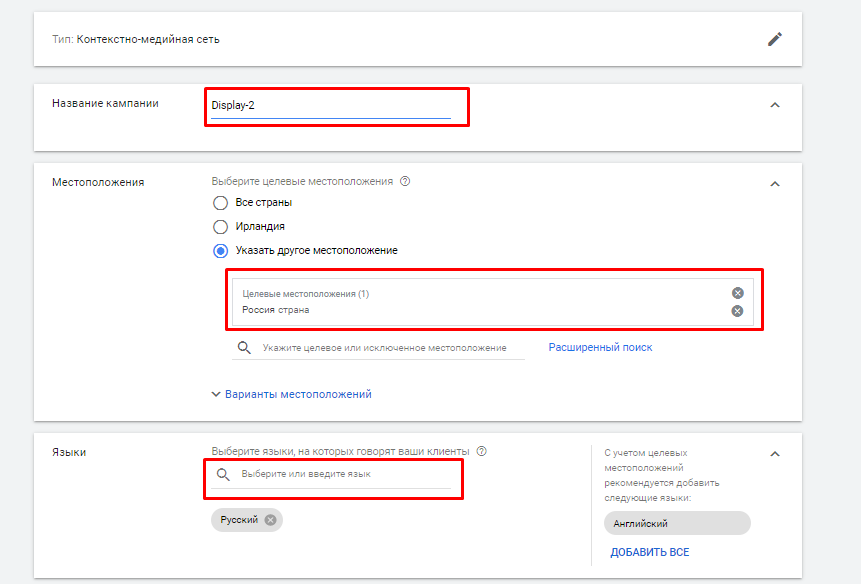Remove the Русский language chip
Screen dimensions: 861x584
tap(270, 520)
